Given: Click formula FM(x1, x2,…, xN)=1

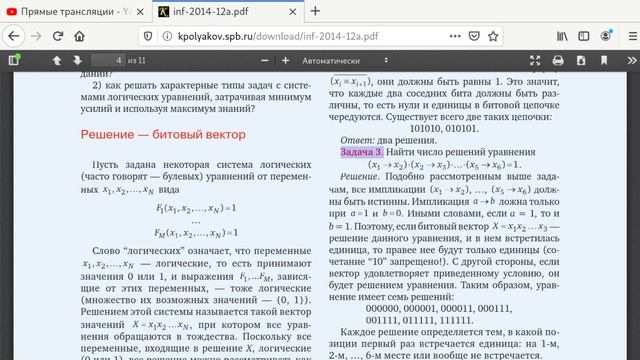Looking at the screenshot, I should point(196,233).
